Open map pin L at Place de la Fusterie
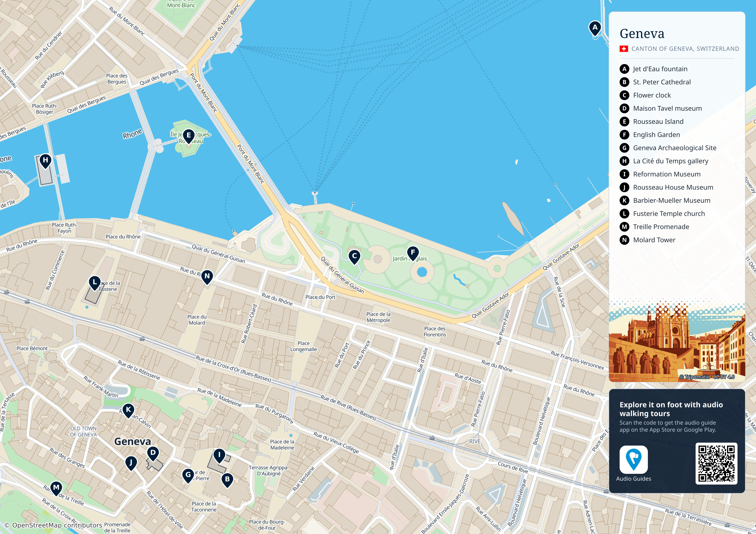 (95, 283)
